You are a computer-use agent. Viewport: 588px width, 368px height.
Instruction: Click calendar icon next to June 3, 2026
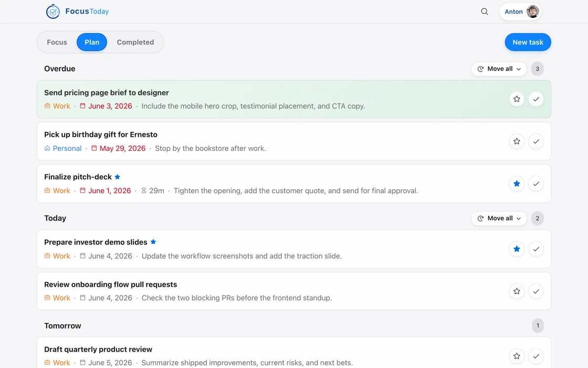pyautogui.click(x=82, y=106)
